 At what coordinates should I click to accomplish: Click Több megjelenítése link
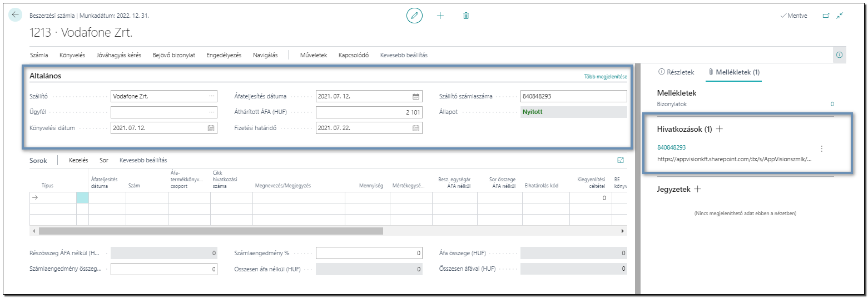pos(606,76)
